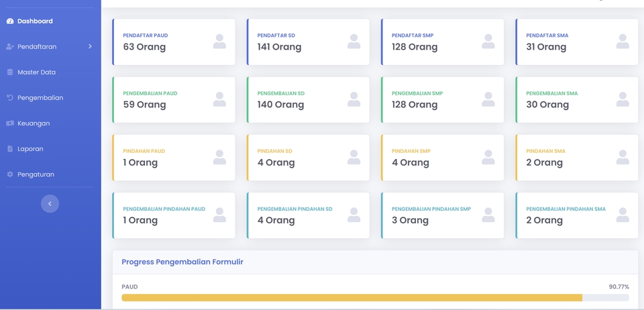Click person icon on Pindahan SMP card
This screenshot has width=644, height=310.
[488, 157]
